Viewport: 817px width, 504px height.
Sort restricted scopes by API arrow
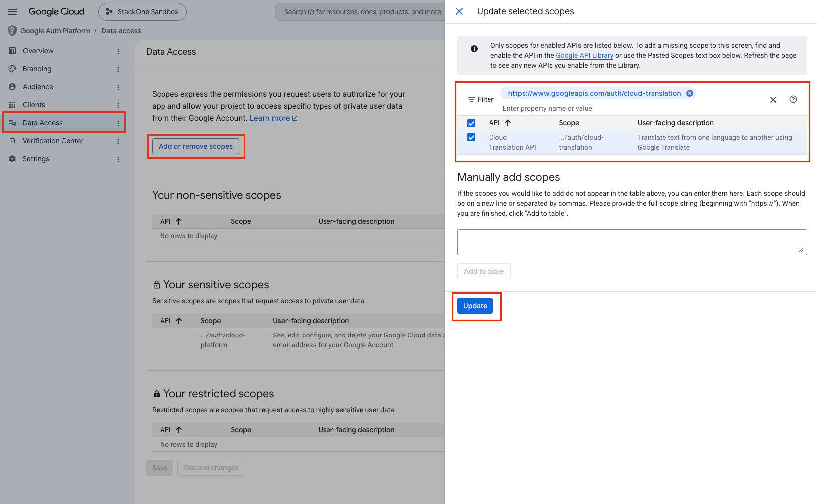click(179, 430)
